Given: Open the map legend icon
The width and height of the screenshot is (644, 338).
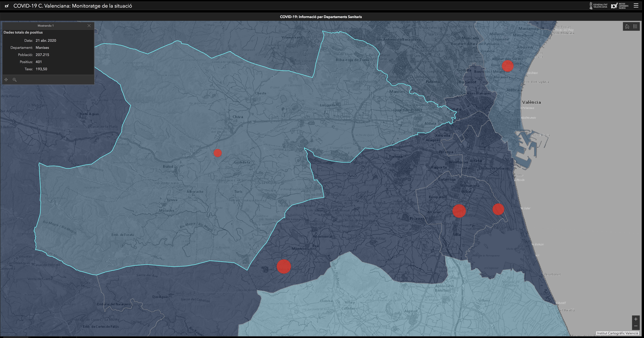Looking at the screenshot, I should point(635,27).
